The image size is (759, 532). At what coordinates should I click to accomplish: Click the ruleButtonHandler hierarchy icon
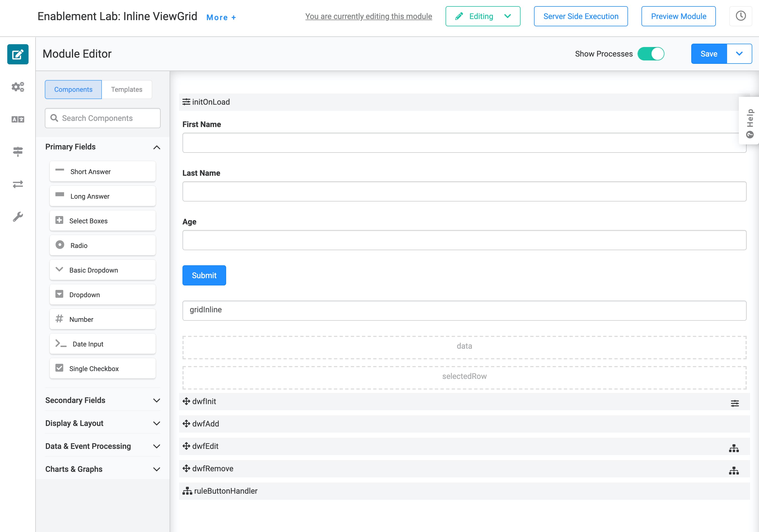pyautogui.click(x=187, y=491)
